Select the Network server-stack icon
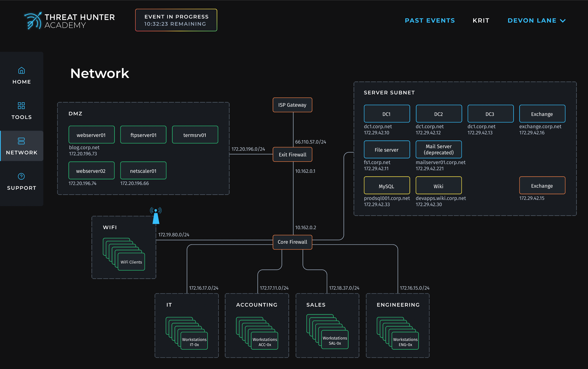 (x=22, y=141)
